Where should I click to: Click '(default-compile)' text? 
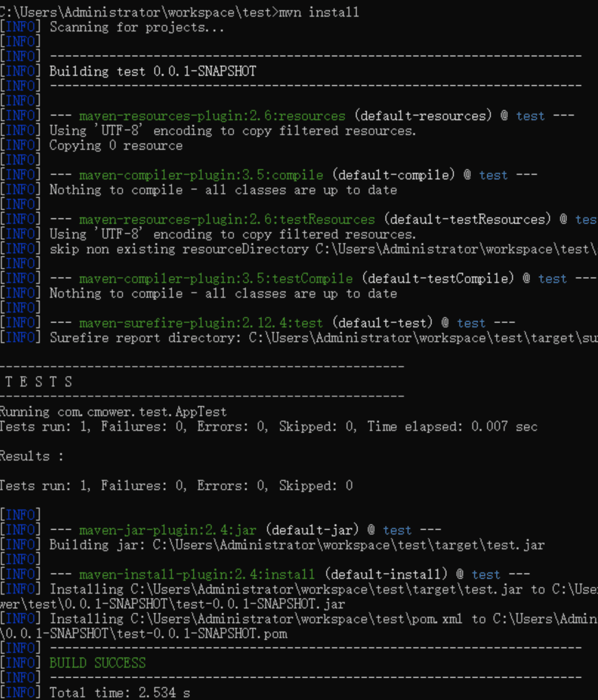click(x=394, y=175)
